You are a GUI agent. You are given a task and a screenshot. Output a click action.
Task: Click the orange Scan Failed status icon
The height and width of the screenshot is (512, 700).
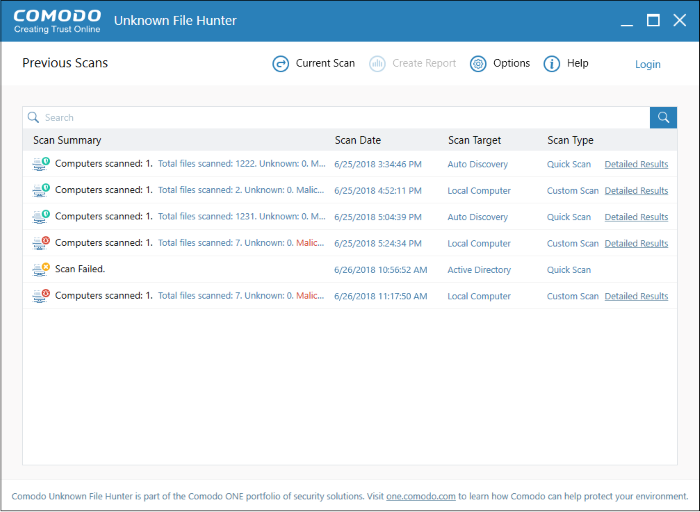click(x=41, y=269)
